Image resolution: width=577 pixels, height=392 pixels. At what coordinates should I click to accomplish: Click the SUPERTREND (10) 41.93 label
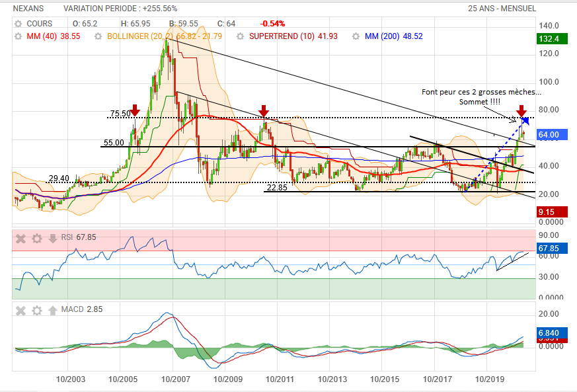293,36
